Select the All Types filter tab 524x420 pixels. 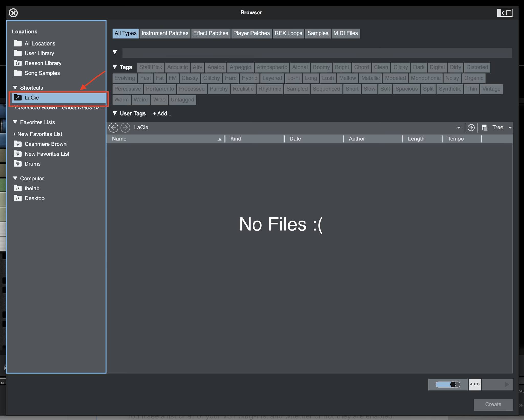click(x=125, y=33)
